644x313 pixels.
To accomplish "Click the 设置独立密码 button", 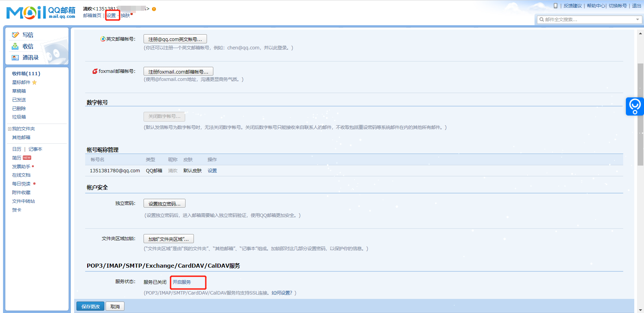I will pyautogui.click(x=164, y=204).
